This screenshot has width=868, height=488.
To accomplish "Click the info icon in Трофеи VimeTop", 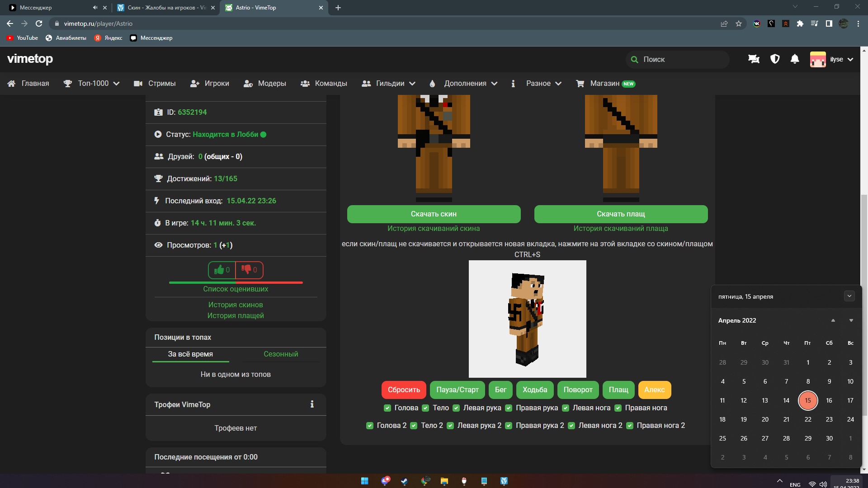I will pyautogui.click(x=312, y=404).
